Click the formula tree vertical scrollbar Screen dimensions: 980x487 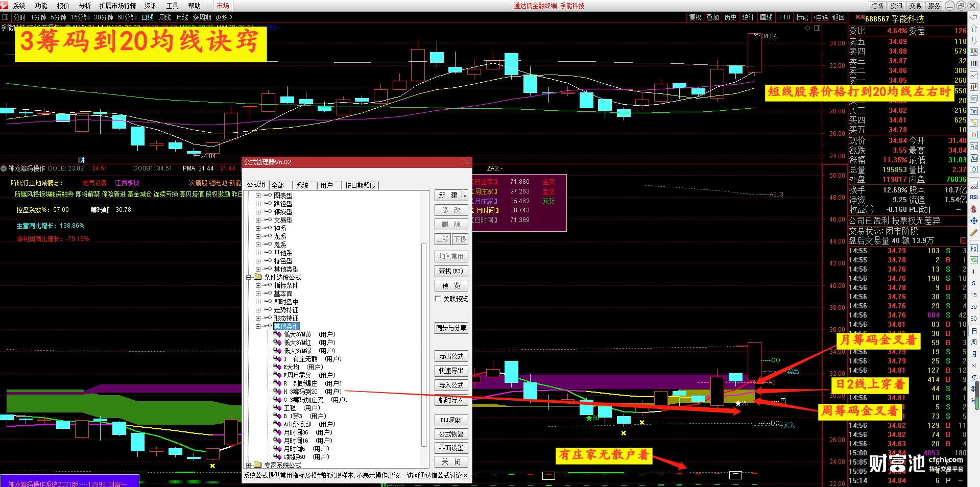(x=423, y=345)
